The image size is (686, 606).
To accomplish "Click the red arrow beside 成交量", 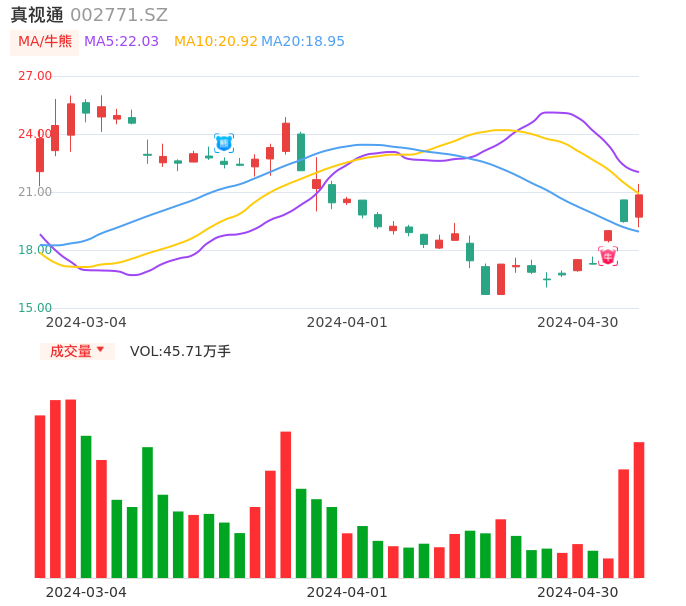I will [100, 350].
